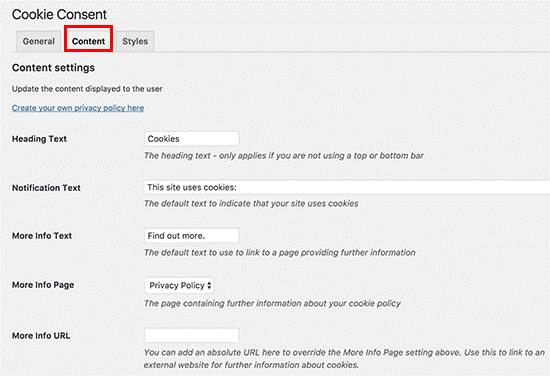Switch to the General tab
Viewport: 550px width, 376px height.
(x=39, y=41)
